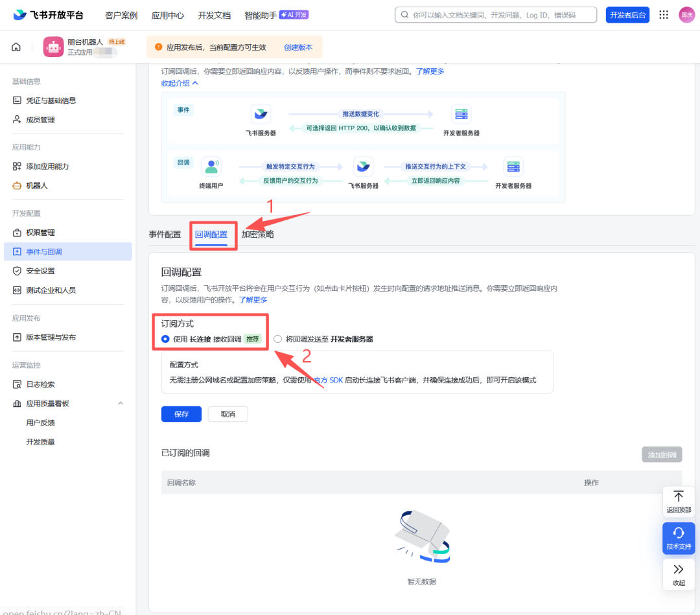This screenshot has height=615, width=700.
Task: Click 了解更多 link under 回调配置 description
Action: point(253,300)
